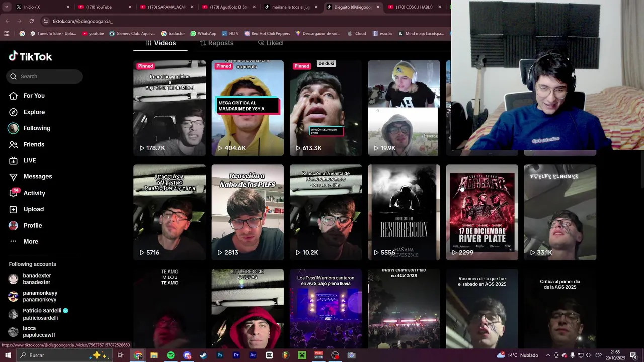Image resolution: width=644 pixels, height=362 pixels.
Task: Open the Following feed
Action: (37, 128)
